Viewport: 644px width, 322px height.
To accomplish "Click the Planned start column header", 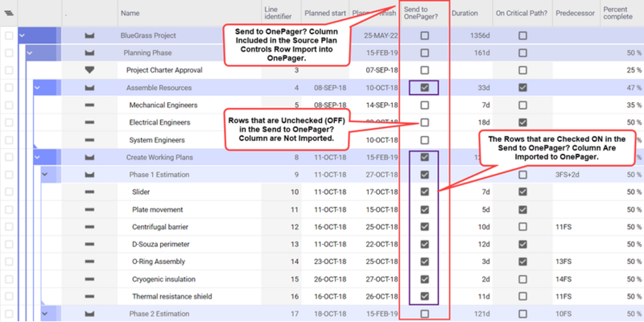I will click(x=325, y=13).
